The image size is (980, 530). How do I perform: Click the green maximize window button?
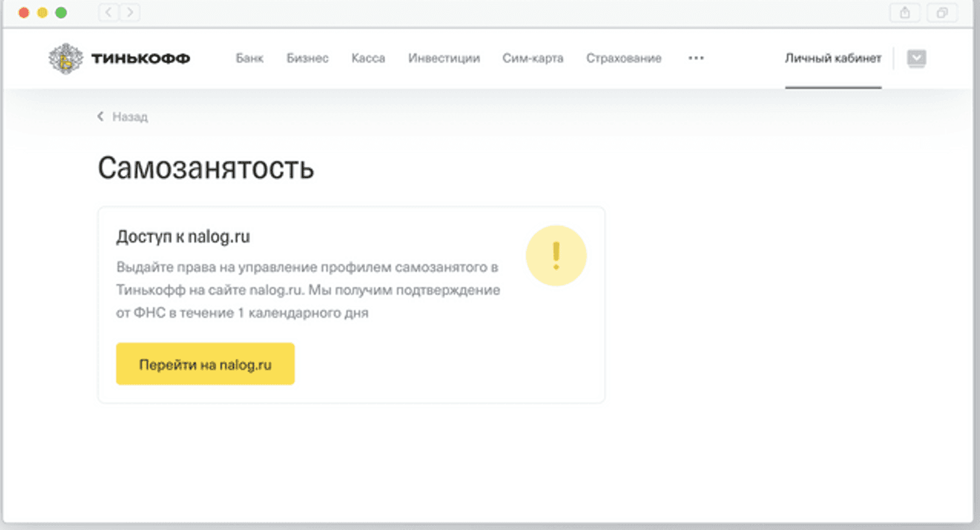pos(61,12)
